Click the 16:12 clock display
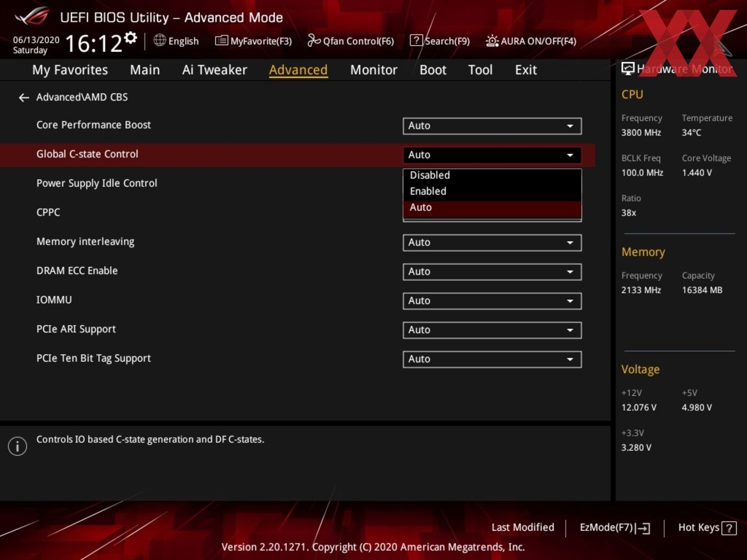 (x=93, y=43)
